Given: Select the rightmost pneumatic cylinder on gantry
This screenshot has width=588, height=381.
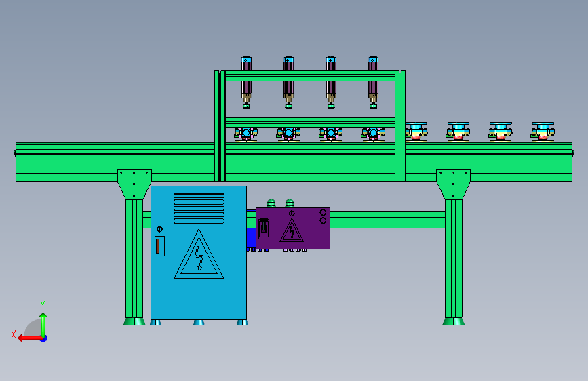Looking at the screenshot, I should click(x=373, y=83).
